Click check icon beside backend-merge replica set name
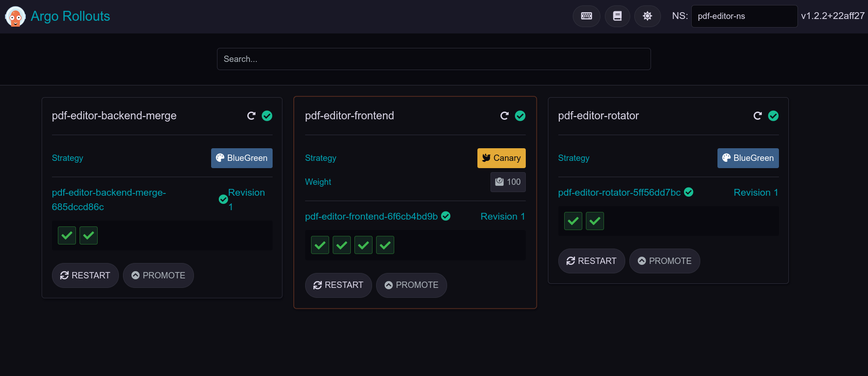 tap(223, 199)
